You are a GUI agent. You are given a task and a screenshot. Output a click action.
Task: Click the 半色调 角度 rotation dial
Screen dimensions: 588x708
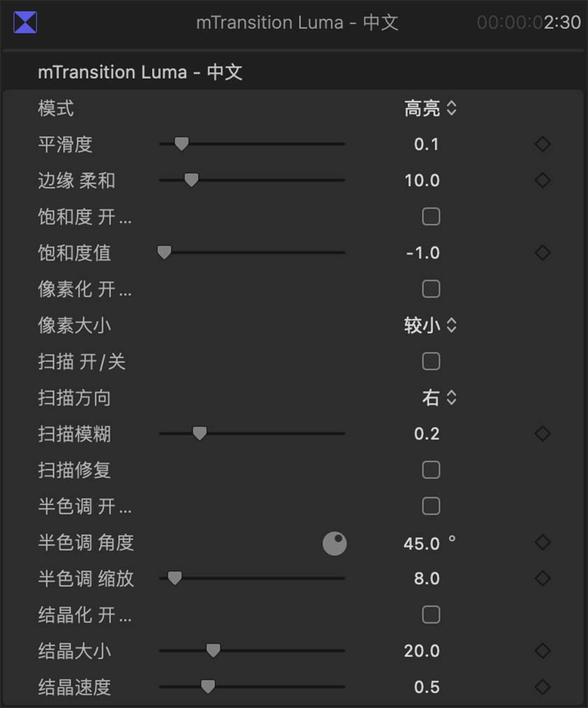pyautogui.click(x=335, y=543)
